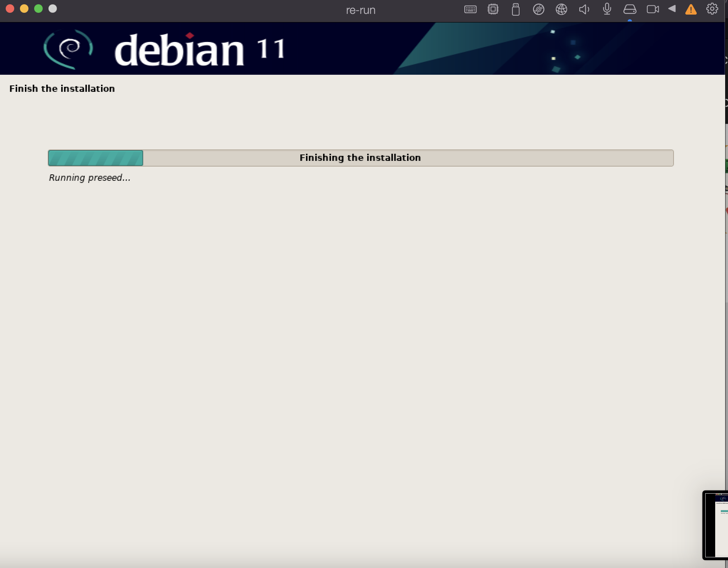Open the screenshot preview thumbnail in the corner
728x568 pixels.
point(716,525)
